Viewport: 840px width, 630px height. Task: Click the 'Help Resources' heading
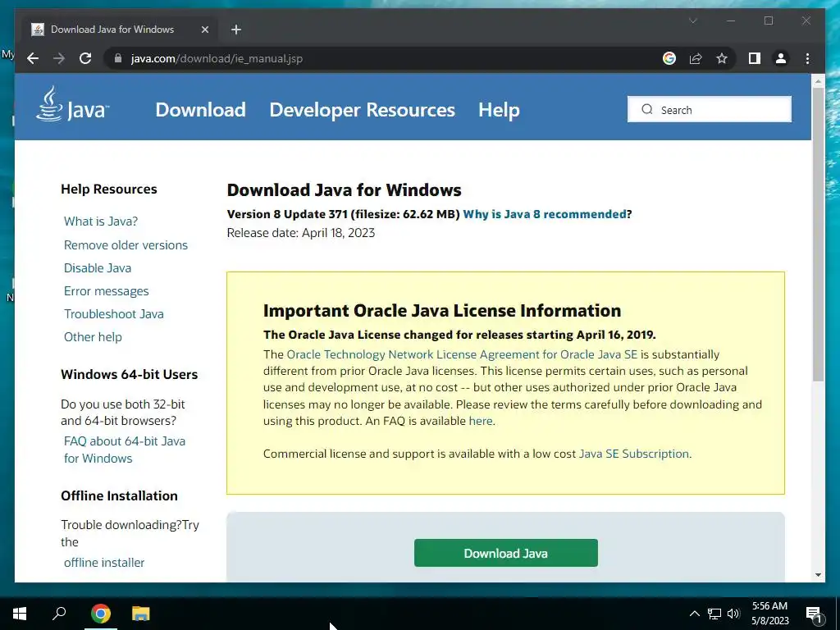(x=109, y=189)
